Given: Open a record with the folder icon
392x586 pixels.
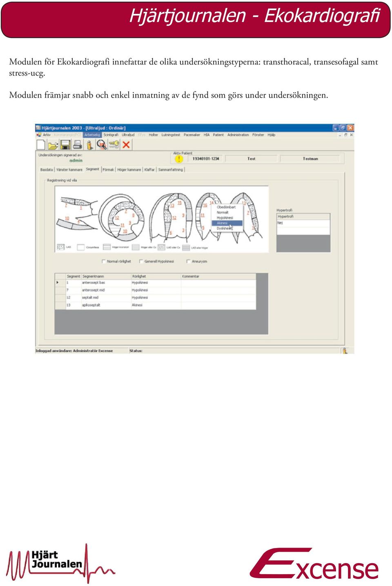Looking at the screenshot, I should (53, 145).
